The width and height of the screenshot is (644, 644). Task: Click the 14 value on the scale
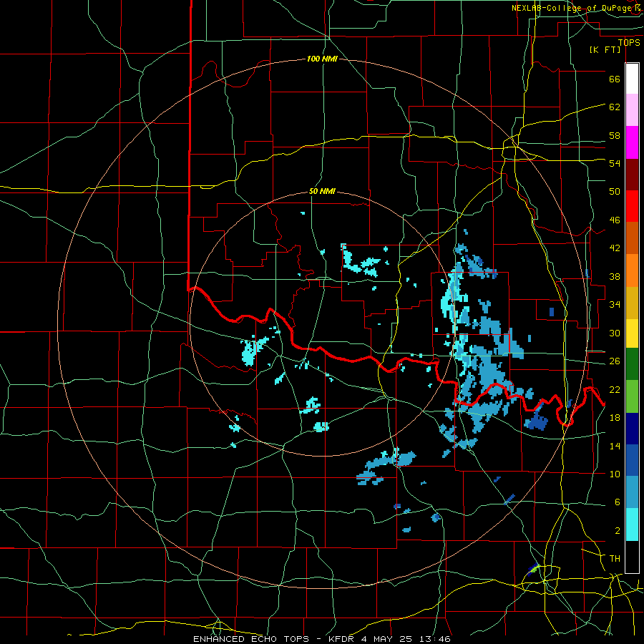[x=615, y=446]
